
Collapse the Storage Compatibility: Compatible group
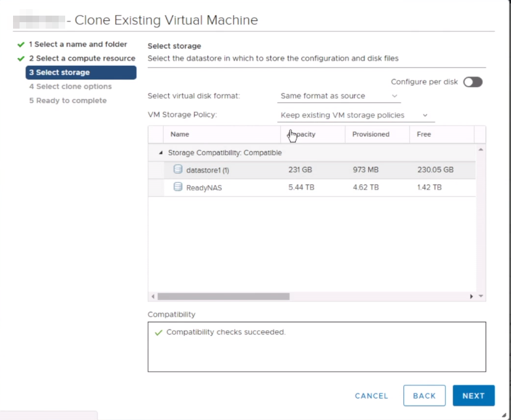click(x=160, y=152)
